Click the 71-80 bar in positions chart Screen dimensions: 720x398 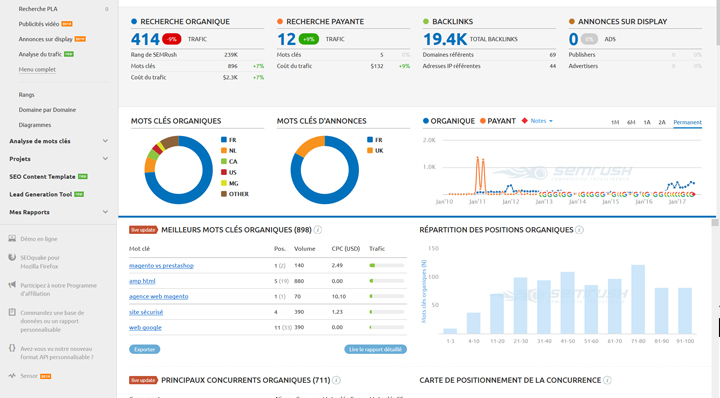pyautogui.click(x=638, y=299)
